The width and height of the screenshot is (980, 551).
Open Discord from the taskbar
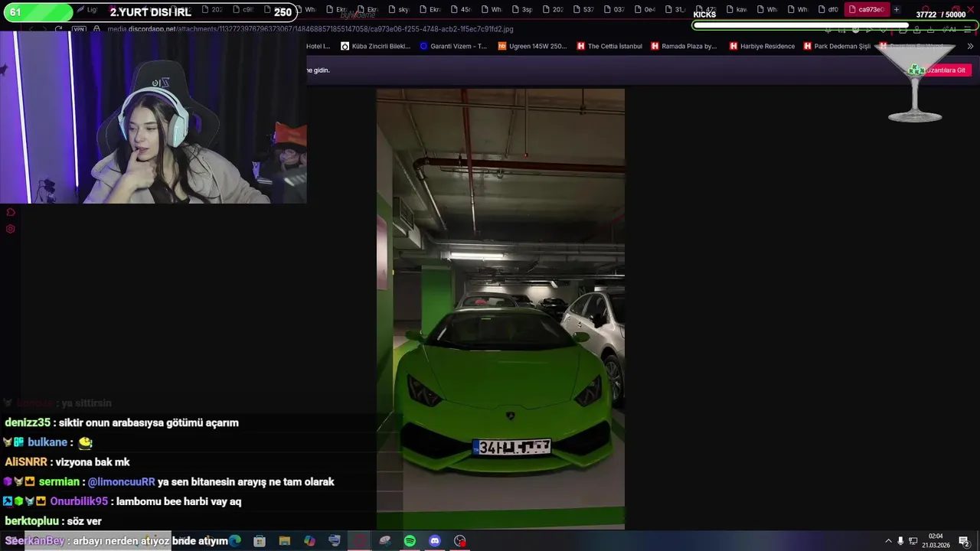(435, 541)
